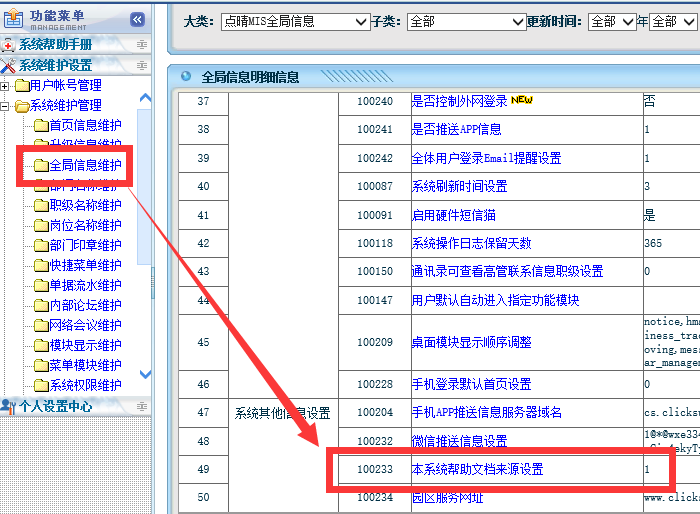
Task: Open 部门印章维护 in the tree
Action: 85,245
